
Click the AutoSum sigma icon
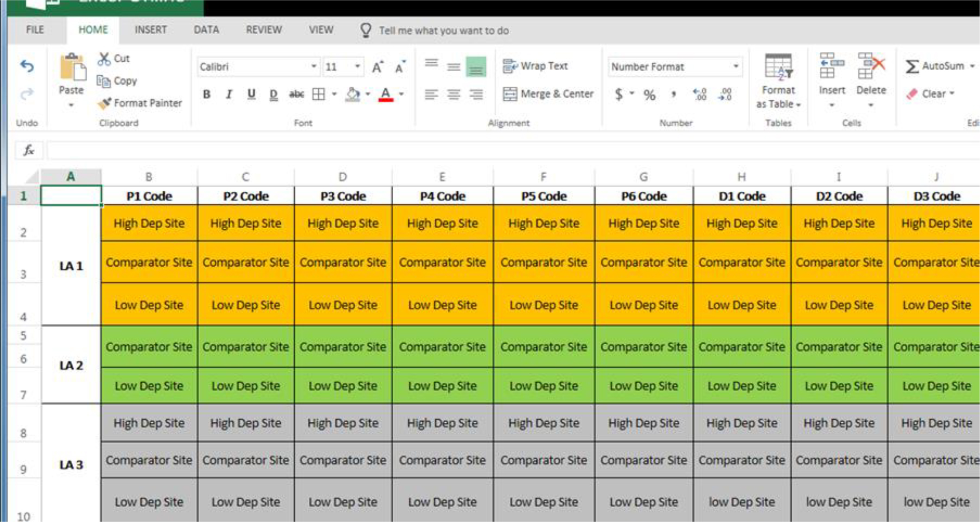click(x=912, y=67)
